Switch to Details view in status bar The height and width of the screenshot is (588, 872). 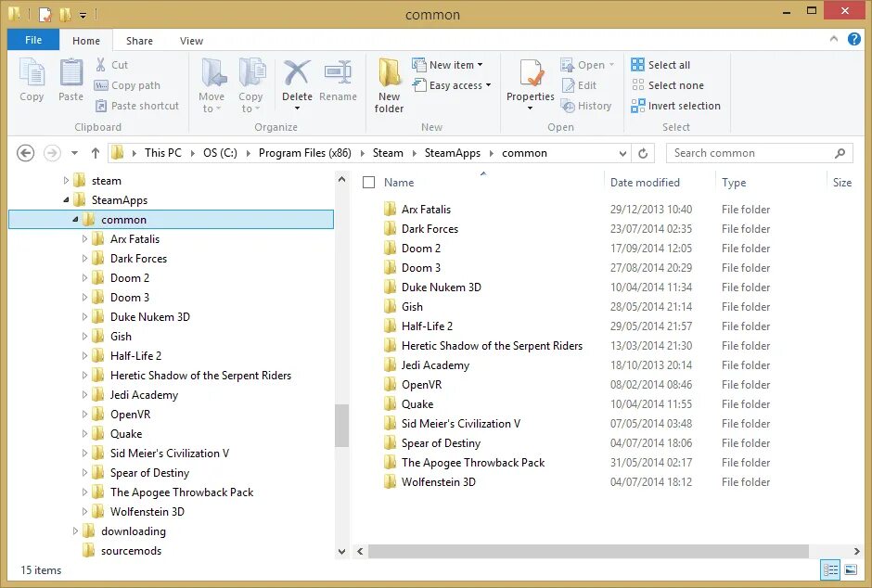point(831,569)
